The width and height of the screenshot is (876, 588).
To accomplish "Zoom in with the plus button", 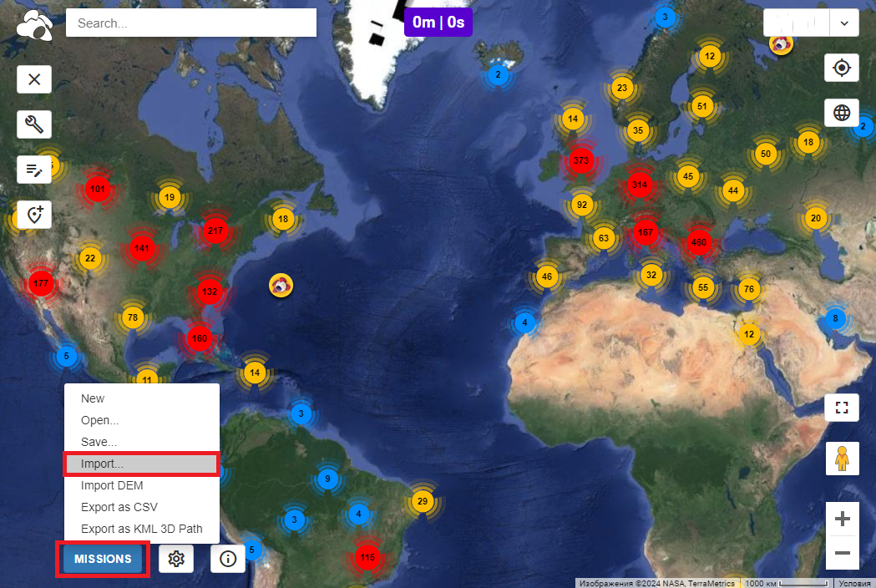I will [x=843, y=519].
